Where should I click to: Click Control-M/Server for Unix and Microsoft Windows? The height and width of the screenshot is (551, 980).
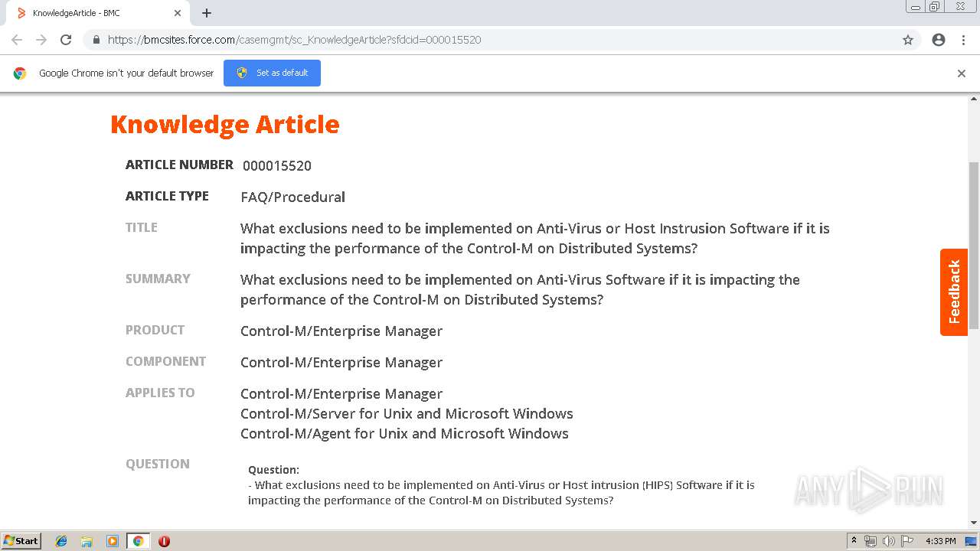click(x=407, y=413)
